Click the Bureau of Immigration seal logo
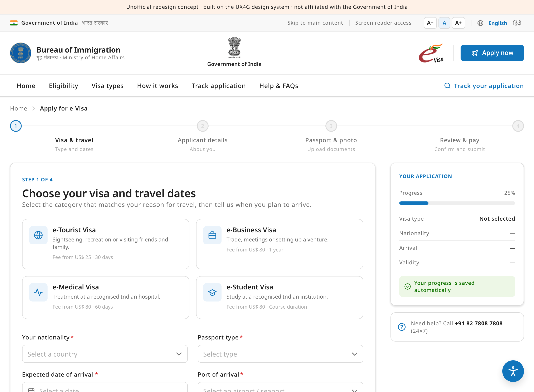This screenshot has height=392, width=534. 21,53
